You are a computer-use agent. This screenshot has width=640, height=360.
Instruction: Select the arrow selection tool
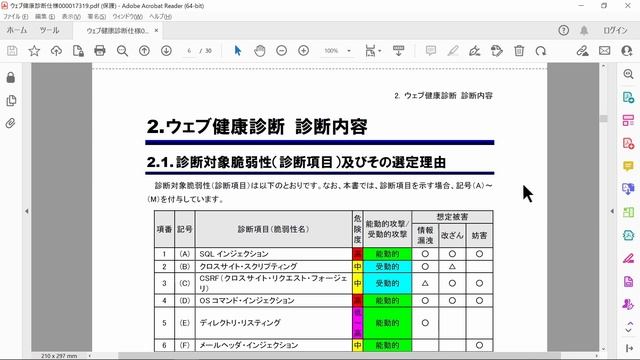(x=238, y=51)
